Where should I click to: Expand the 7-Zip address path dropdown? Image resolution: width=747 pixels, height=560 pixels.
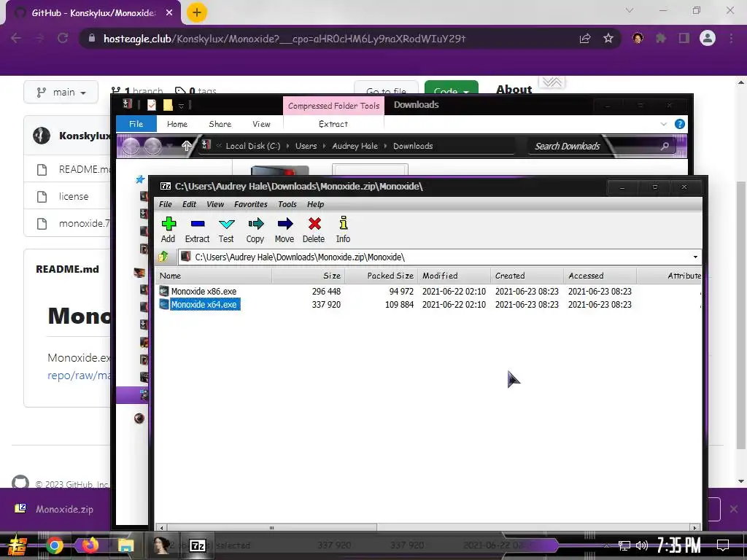[x=695, y=257]
